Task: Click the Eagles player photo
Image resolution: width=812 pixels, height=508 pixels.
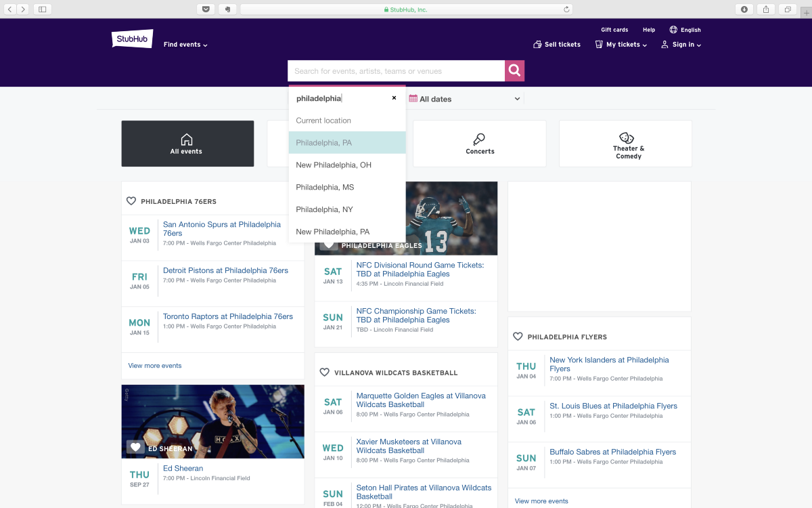Action: click(451, 218)
